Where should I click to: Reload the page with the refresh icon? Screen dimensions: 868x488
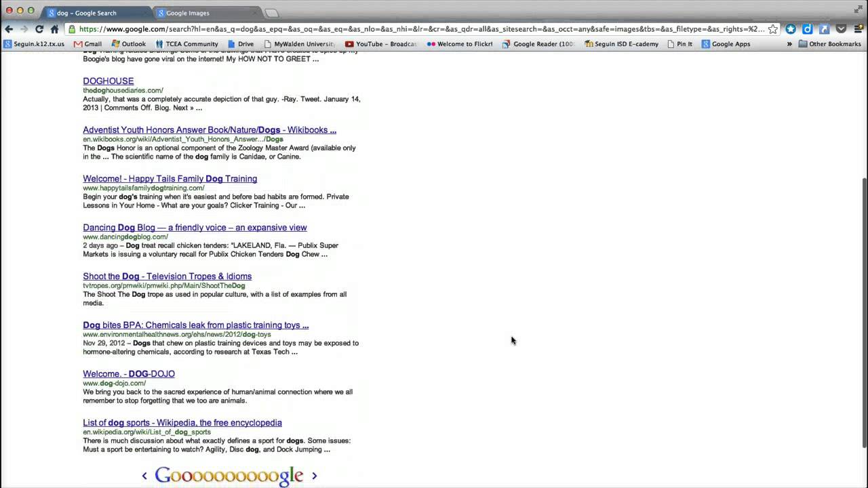click(x=39, y=29)
